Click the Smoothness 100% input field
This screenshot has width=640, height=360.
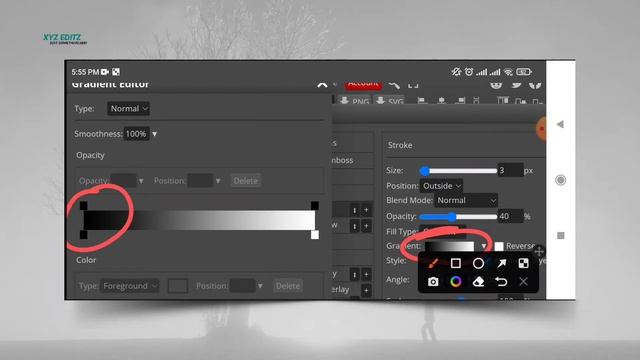tap(136, 134)
